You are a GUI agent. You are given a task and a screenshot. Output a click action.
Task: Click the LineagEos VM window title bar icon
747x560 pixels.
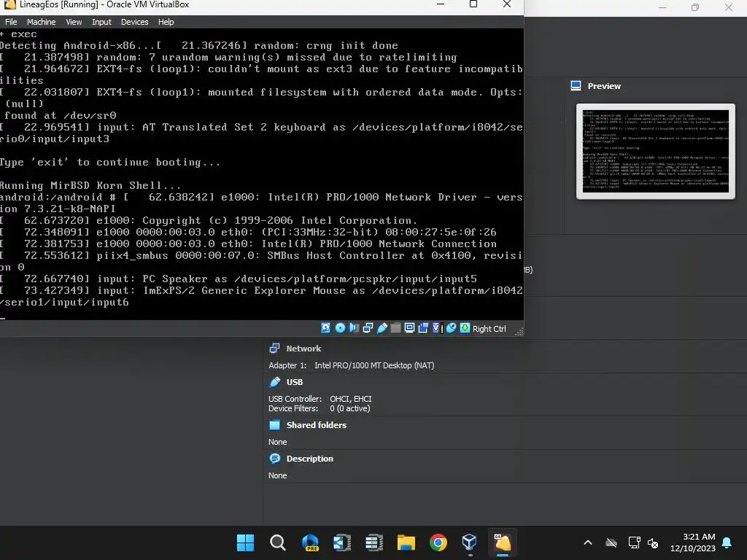[9, 5]
